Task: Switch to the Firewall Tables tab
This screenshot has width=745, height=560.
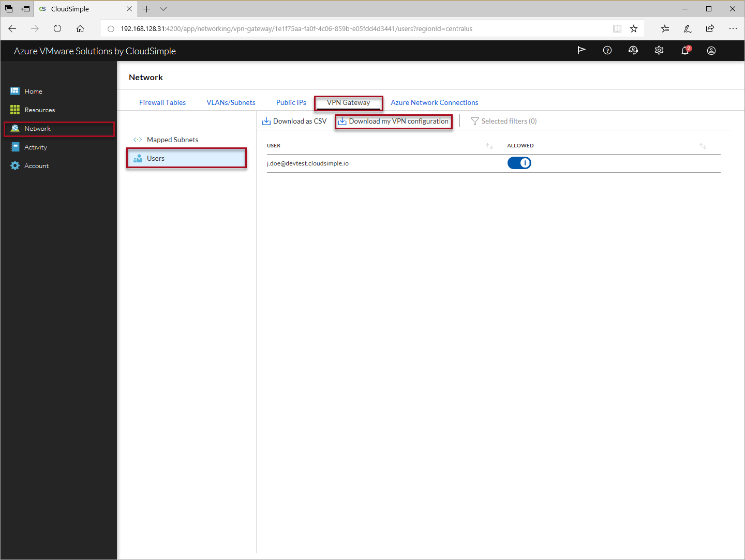Action: pos(162,102)
